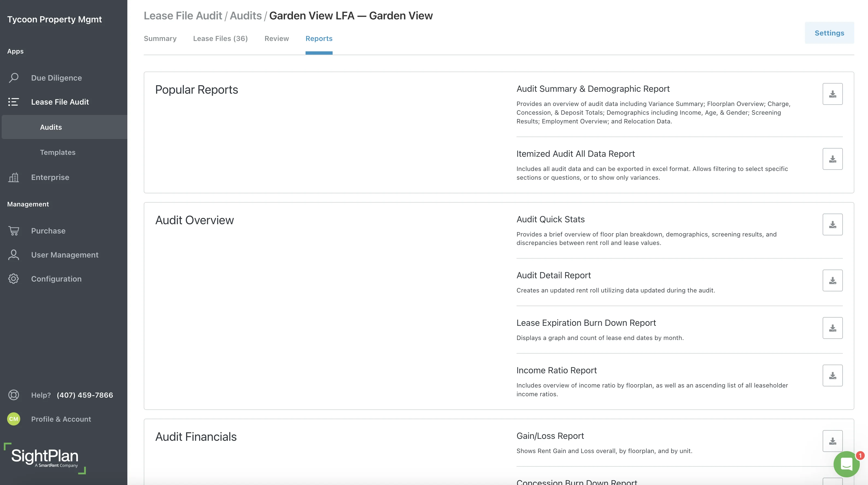Open the Audits submenu item
Image resolution: width=868 pixels, height=485 pixels.
click(64, 127)
